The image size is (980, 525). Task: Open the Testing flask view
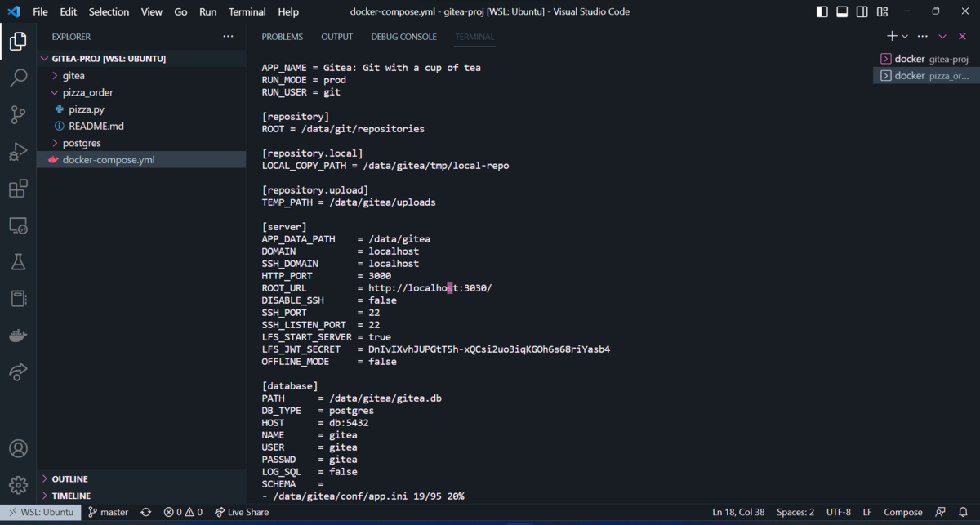pyautogui.click(x=18, y=262)
